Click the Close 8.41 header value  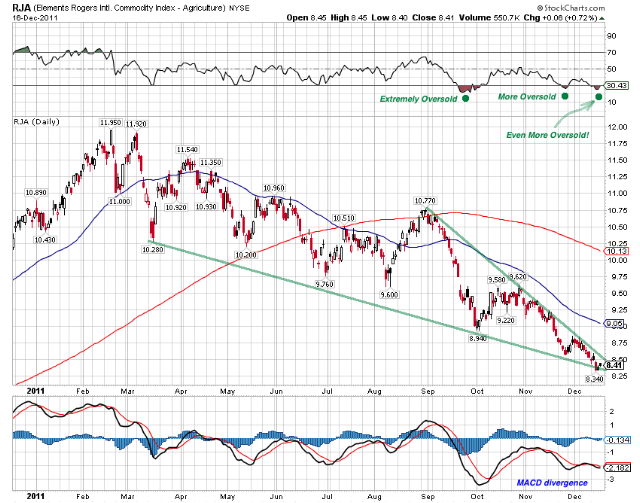coord(433,18)
